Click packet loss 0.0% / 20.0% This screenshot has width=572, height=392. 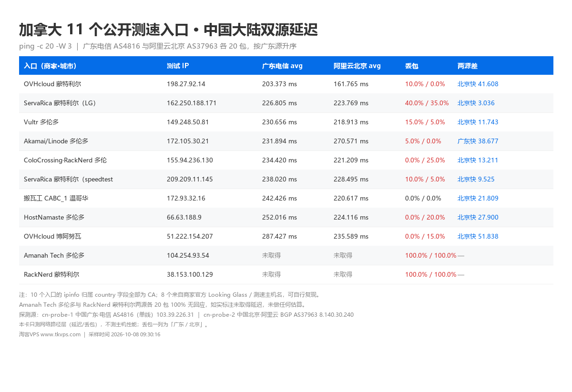tap(425, 217)
